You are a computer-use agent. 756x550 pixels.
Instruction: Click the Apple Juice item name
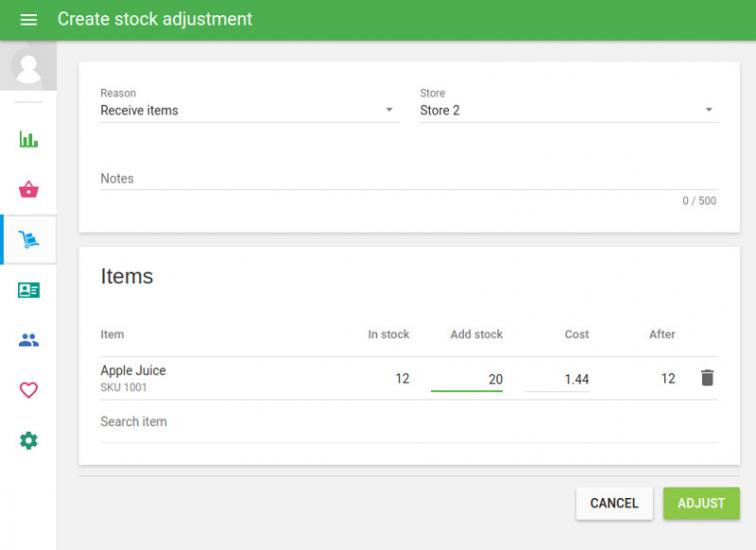pos(133,370)
